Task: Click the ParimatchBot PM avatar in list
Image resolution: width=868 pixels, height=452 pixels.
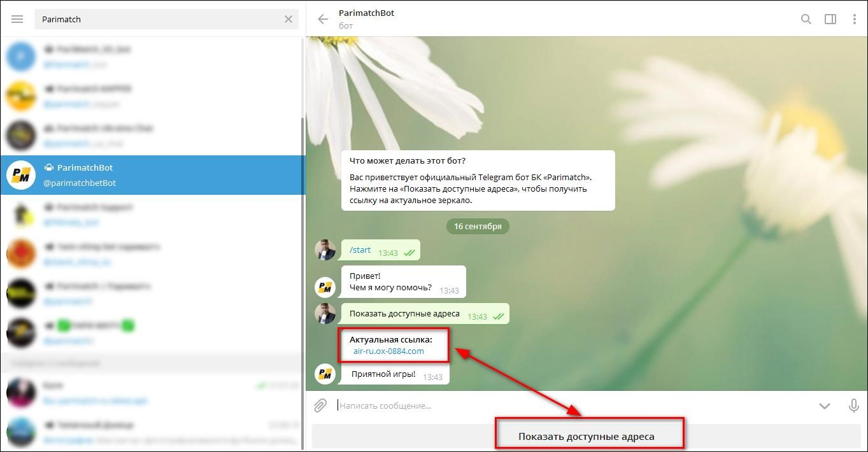Action: pyautogui.click(x=21, y=175)
